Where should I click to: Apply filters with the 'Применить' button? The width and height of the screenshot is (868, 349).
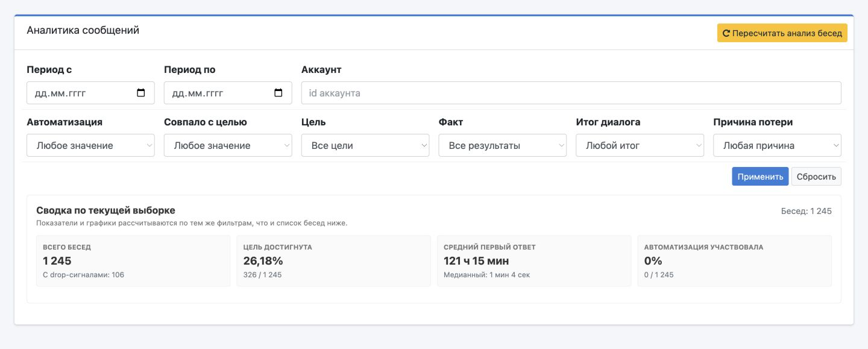tap(760, 177)
